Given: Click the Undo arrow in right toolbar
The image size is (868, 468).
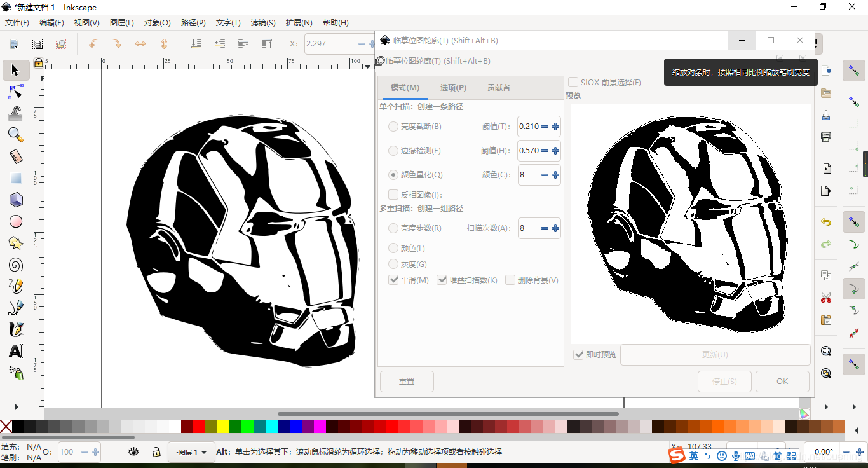Looking at the screenshot, I should click(x=826, y=222).
